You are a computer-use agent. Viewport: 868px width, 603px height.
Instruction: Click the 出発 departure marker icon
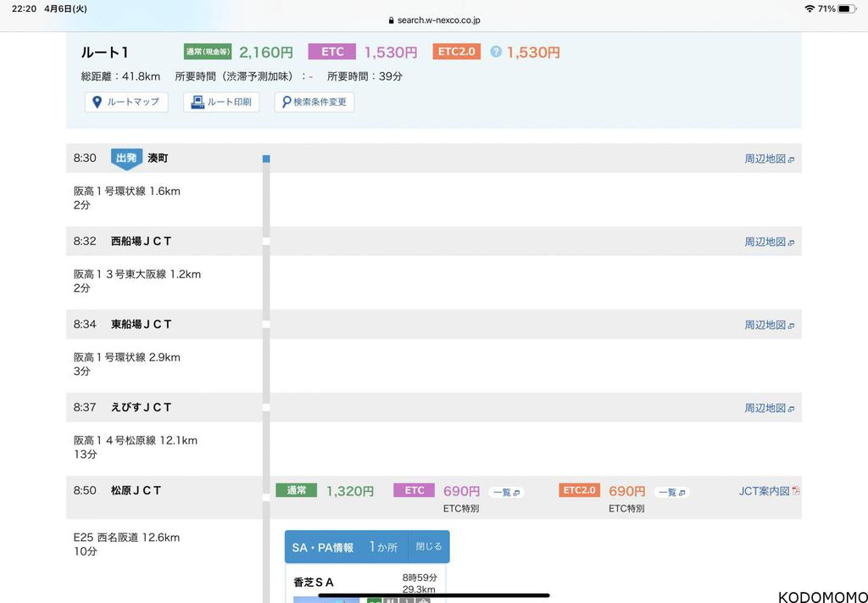click(126, 159)
